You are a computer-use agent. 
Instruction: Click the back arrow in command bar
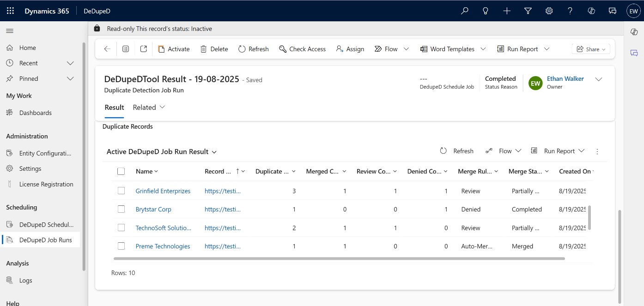coord(107,49)
